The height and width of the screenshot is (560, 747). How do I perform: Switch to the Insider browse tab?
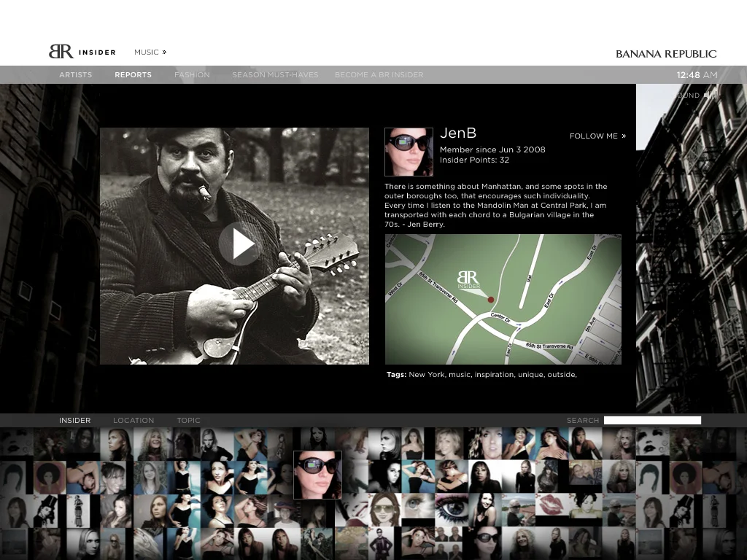tap(75, 421)
